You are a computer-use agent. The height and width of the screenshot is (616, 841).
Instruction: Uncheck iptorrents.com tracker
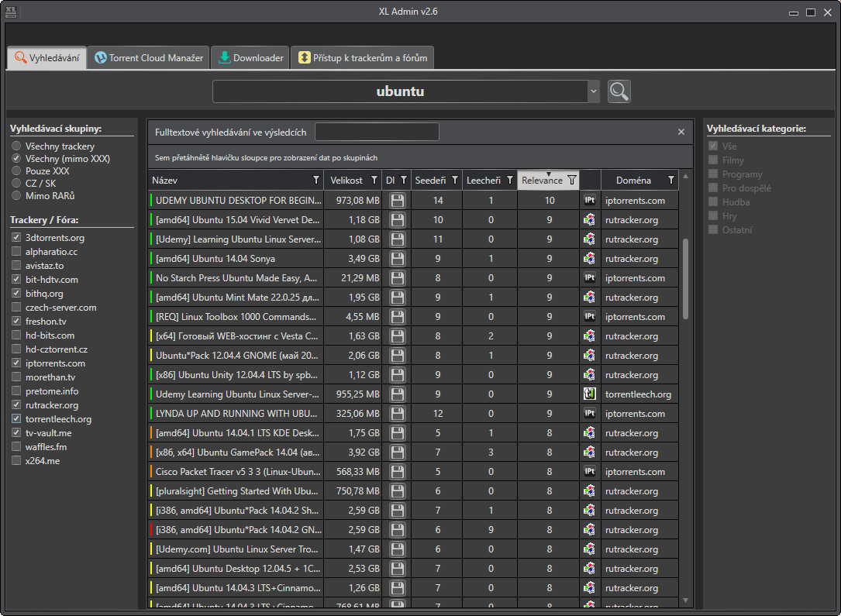click(16, 363)
